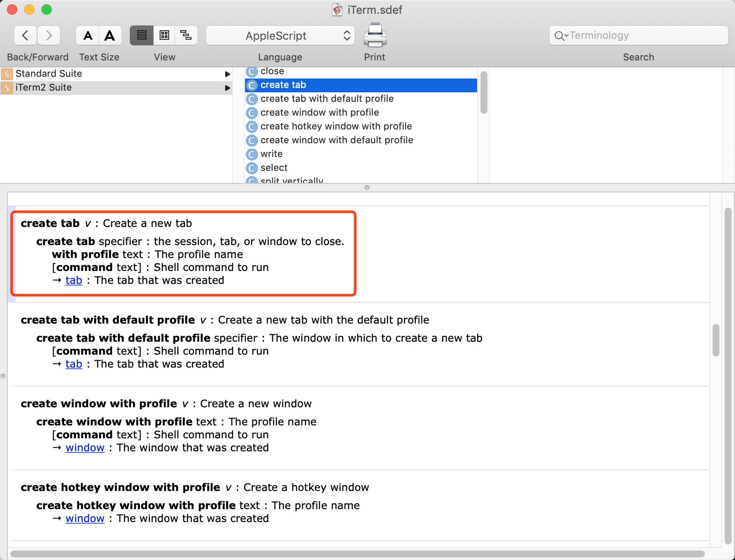Select the 'write' command
Image resolution: width=735 pixels, height=560 pixels.
(361, 154)
